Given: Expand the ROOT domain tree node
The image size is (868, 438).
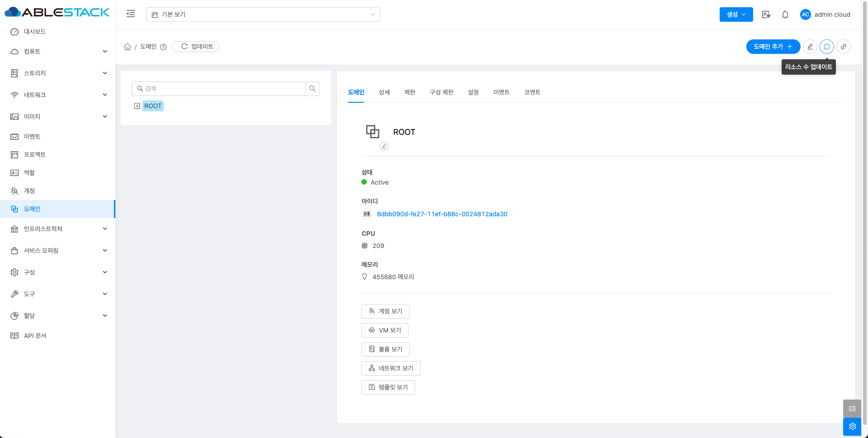Looking at the screenshot, I should pyautogui.click(x=137, y=106).
